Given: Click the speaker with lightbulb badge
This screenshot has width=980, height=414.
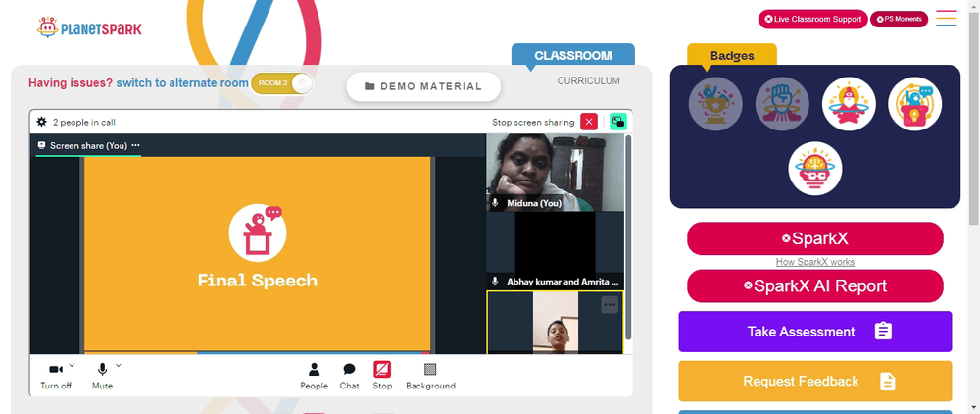Looking at the screenshot, I should [915, 104].
